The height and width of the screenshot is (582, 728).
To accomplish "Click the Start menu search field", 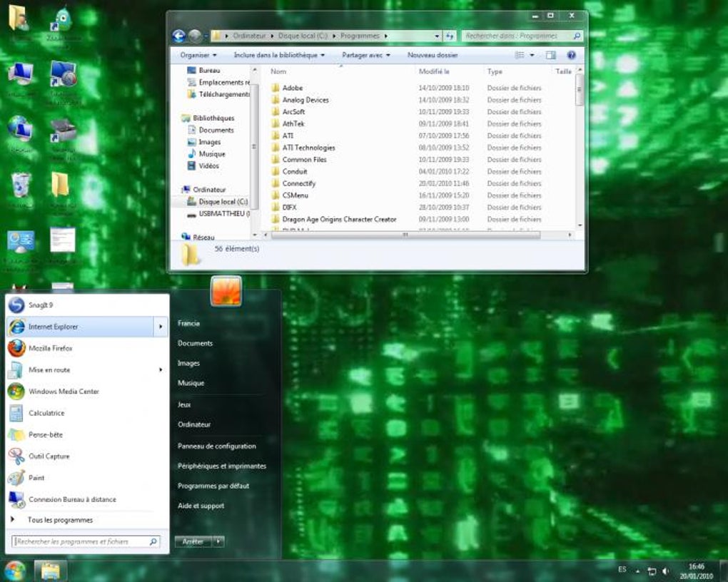I will click(x=86, y=541).
